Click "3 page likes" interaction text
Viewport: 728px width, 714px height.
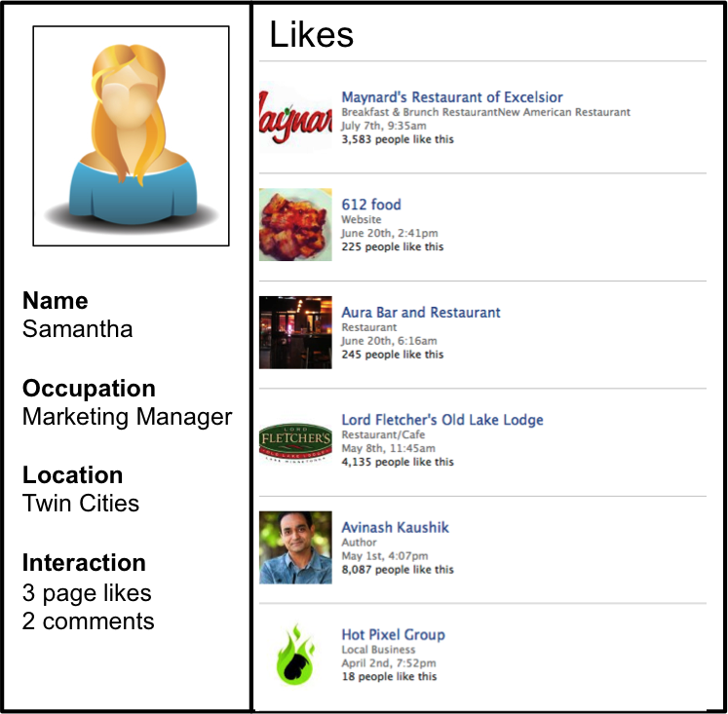(87, 593)
